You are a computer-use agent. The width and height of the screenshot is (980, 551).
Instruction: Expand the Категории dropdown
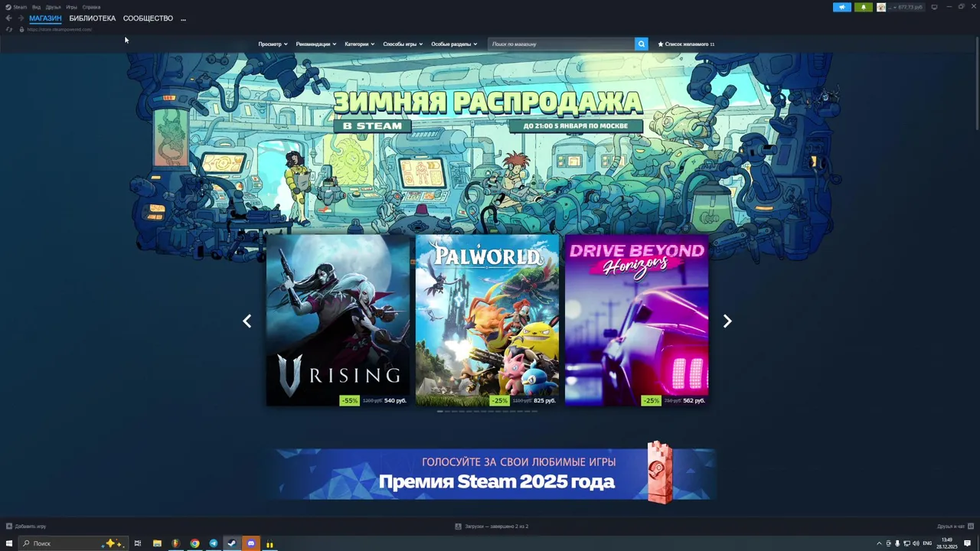360,44
